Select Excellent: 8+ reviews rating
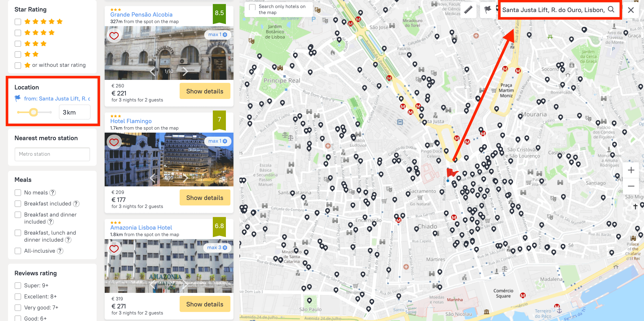 (x=18, y=297)
